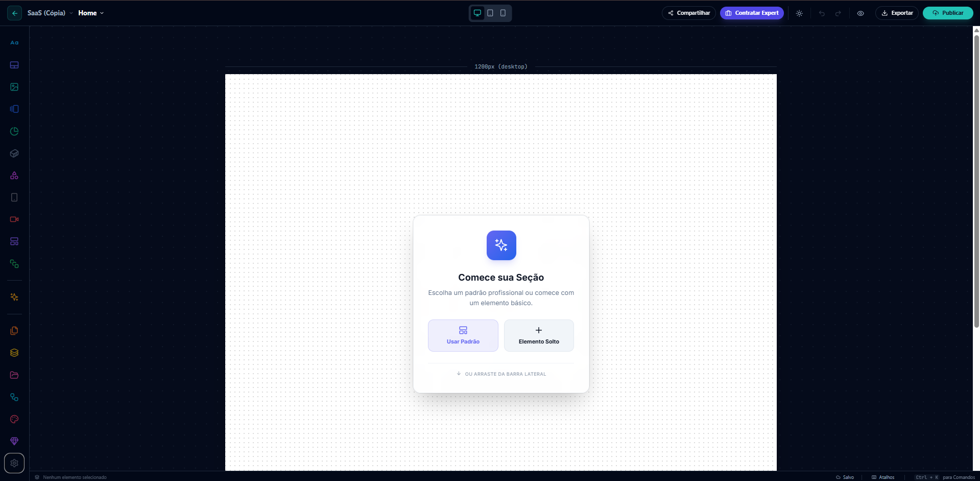Click Elemento Solto option

(539, 335)
